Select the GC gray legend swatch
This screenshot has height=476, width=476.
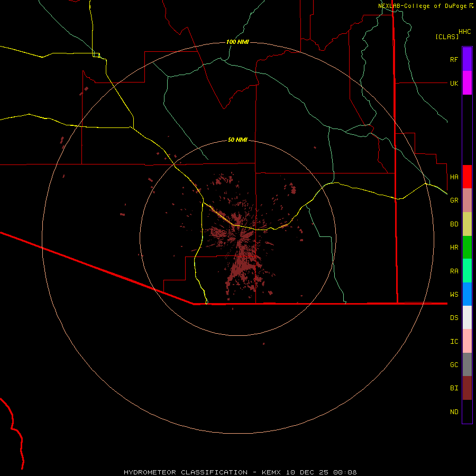click(467, 364)
